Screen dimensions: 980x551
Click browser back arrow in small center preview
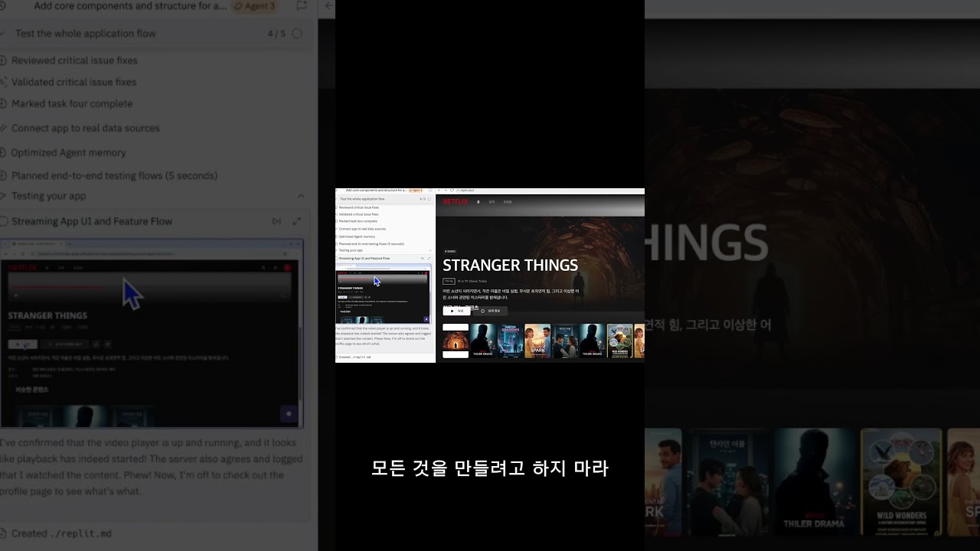click(439, 191)
